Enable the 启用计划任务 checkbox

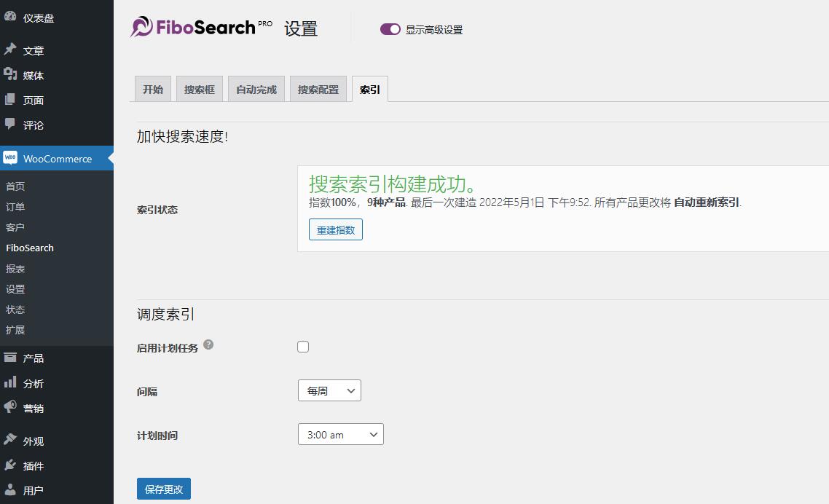click(303, 347)
